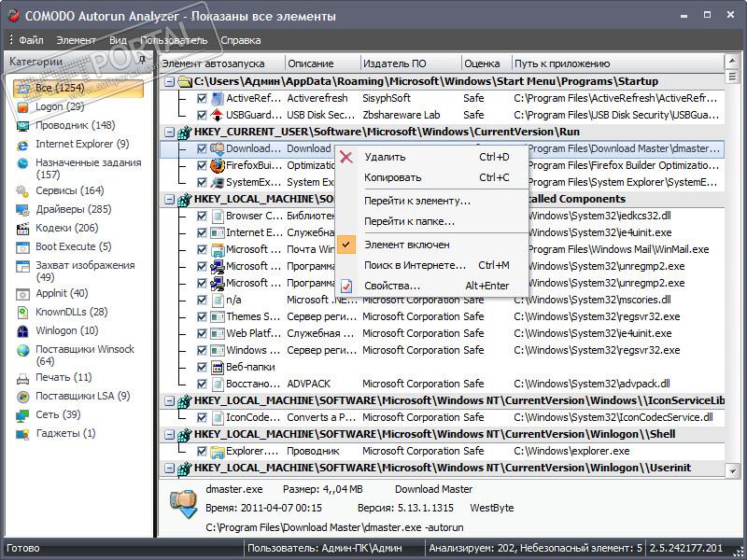Open the Справка menu
747x560 pixels.
point(241,40)
